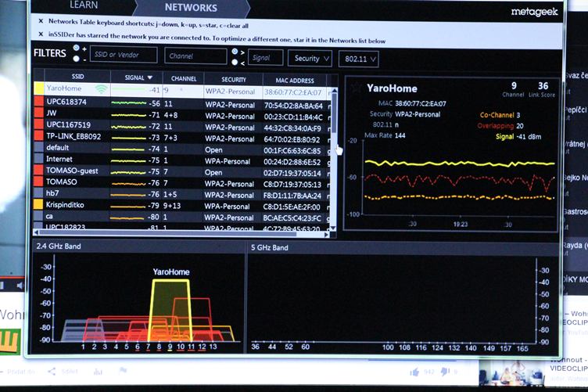Click the table horizontal scrollbar thumb
Screen dimensions: 588x392
(168, 234)
